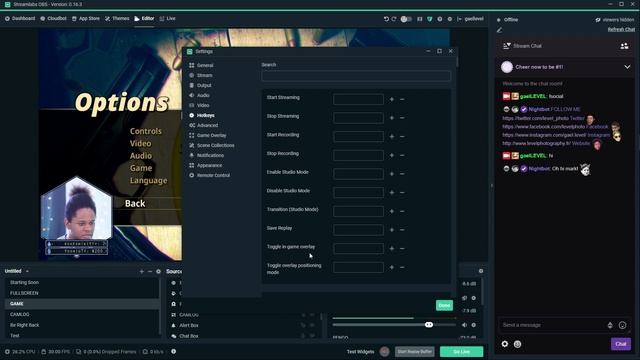Open the Cloudbot tab

tap(53, 18)
